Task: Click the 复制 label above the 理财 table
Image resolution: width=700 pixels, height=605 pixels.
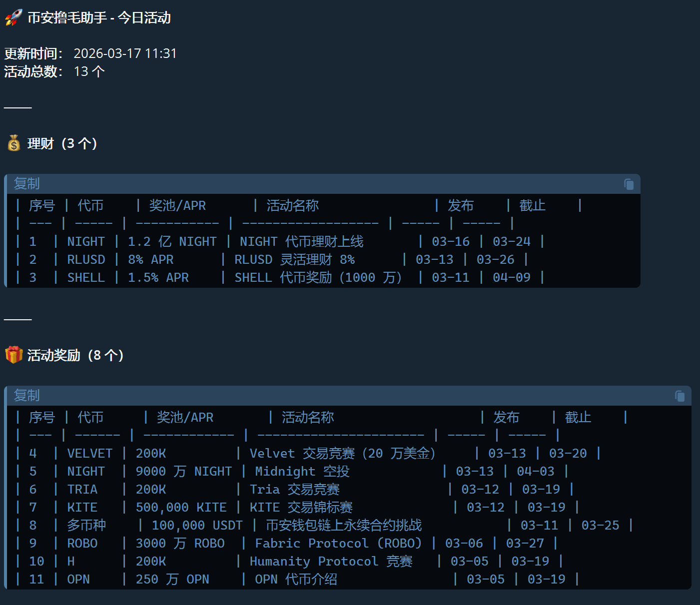Action: click(x=26, y=184)
